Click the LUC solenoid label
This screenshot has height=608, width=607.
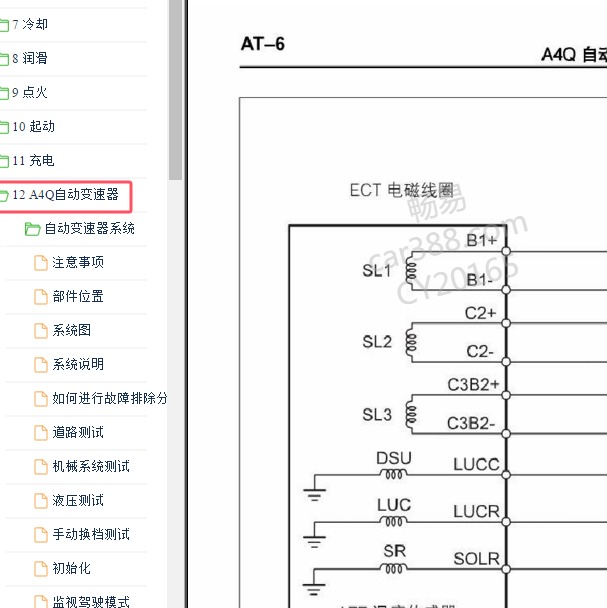394,505
